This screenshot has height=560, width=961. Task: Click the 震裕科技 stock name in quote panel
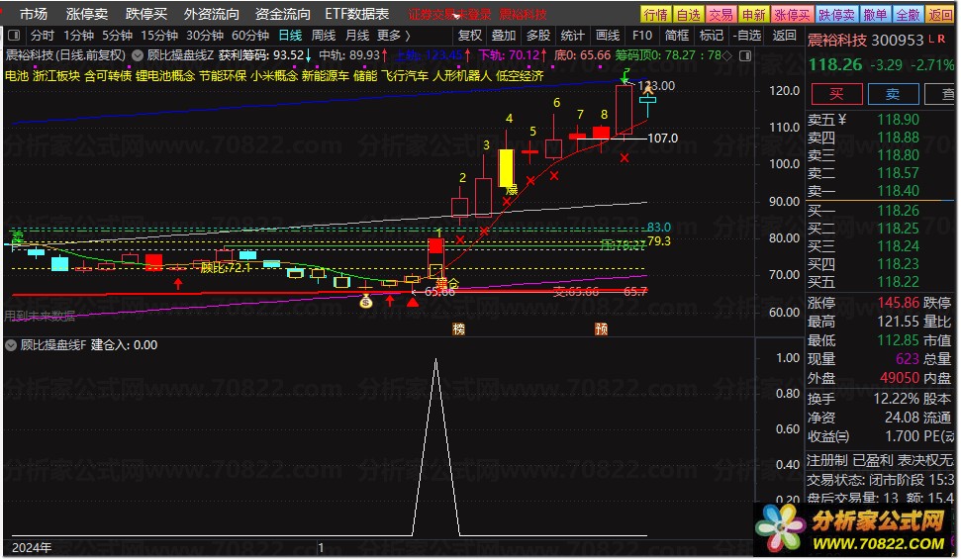coord(836,41)
